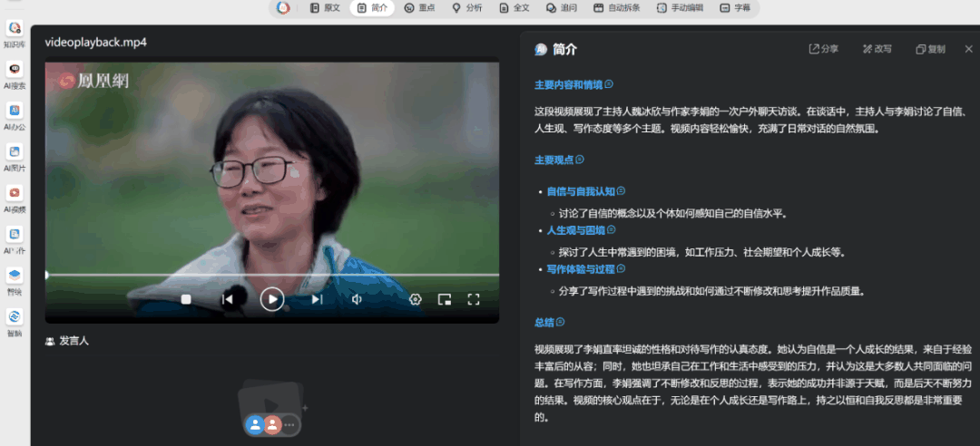Click the video progress bar
Viewport: 980px width, 446px height.
[272, 274]
